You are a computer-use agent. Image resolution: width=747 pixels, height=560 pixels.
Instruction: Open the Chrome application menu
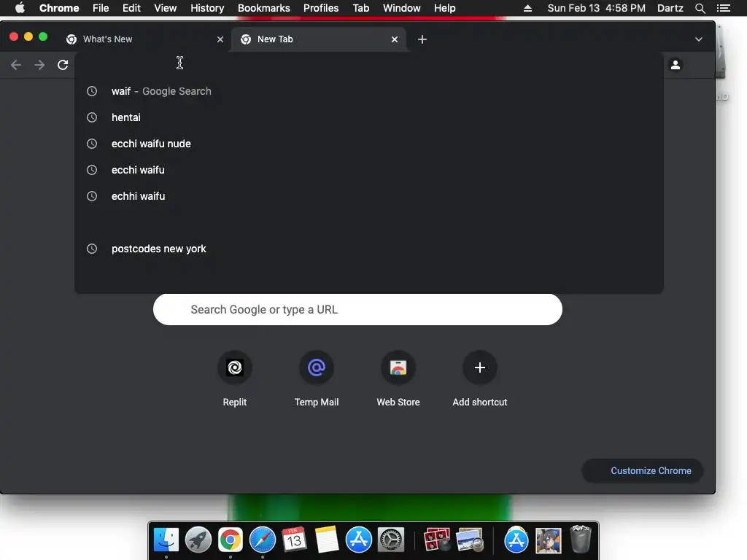point(59,8)
